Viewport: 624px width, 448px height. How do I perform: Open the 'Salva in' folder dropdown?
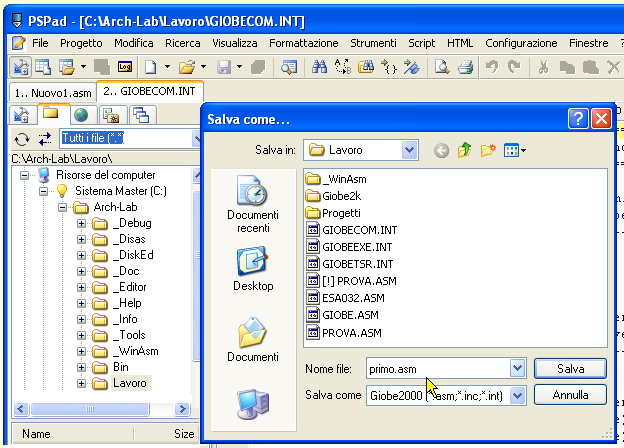click(x=409, y=150)
